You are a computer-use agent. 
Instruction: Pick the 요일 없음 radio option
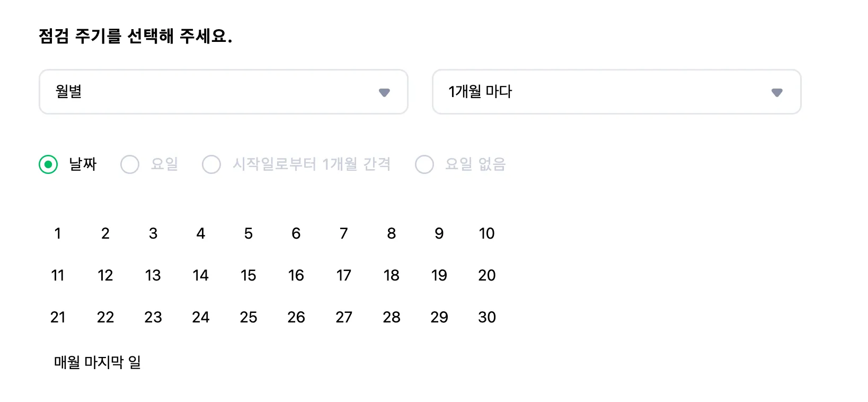coord(424,164)
